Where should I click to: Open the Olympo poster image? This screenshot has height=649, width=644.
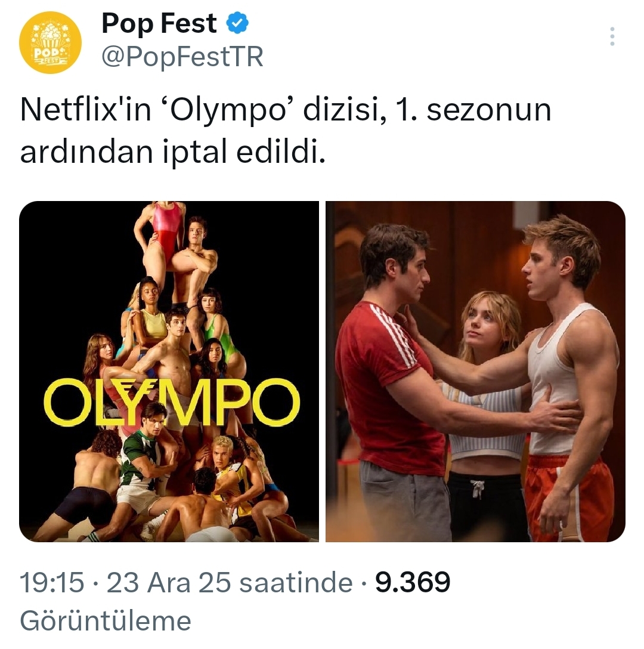169,371
